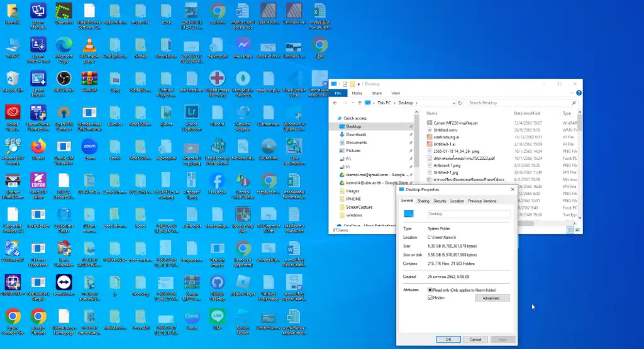
Task: Open the Advanced attributes button
Action: tap(492, 298)
